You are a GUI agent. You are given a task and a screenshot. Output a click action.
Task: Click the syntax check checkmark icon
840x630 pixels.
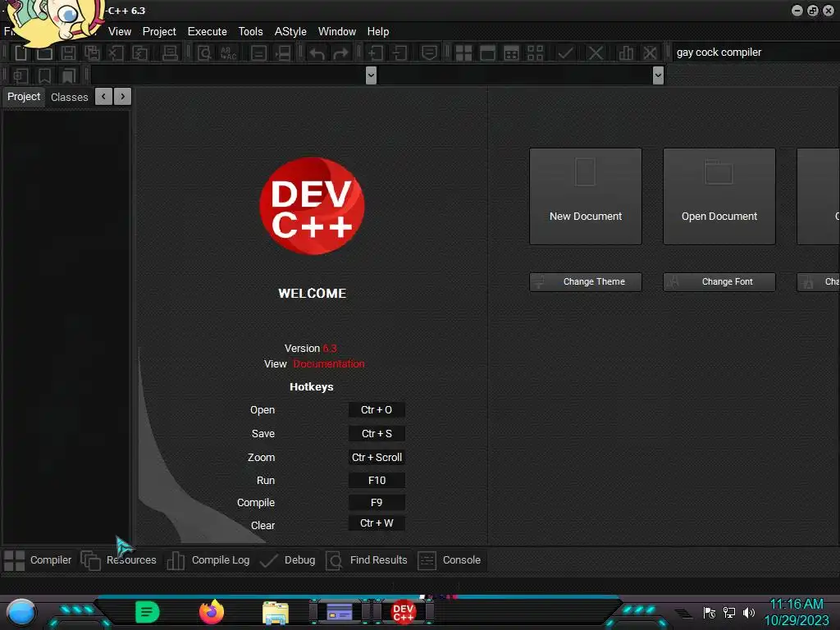[x=565, y=53]
